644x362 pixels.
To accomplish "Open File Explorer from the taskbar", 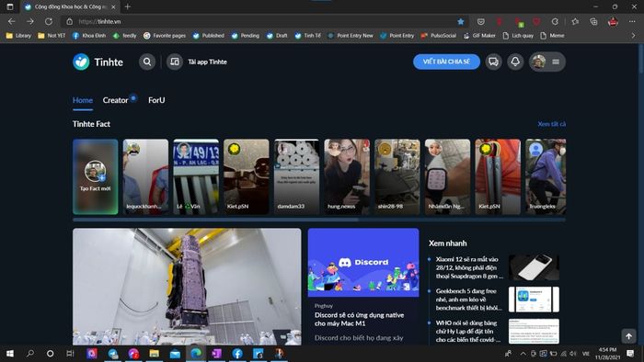I will 154,354.
